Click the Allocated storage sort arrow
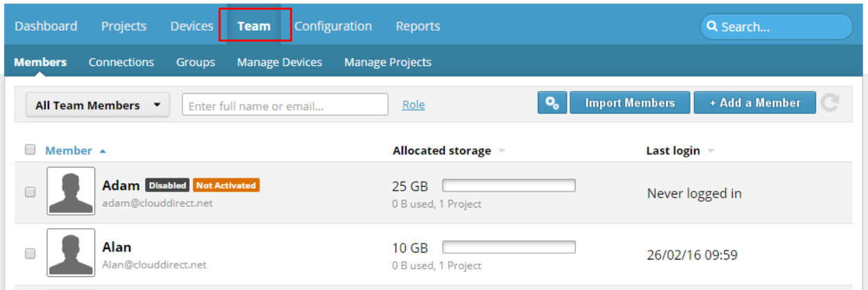Viewport: 868px width, 290px height. click(502, 151)
